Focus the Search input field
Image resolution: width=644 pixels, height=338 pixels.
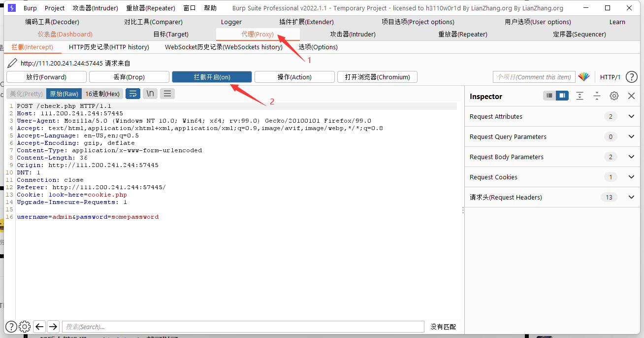click(243, 326)
